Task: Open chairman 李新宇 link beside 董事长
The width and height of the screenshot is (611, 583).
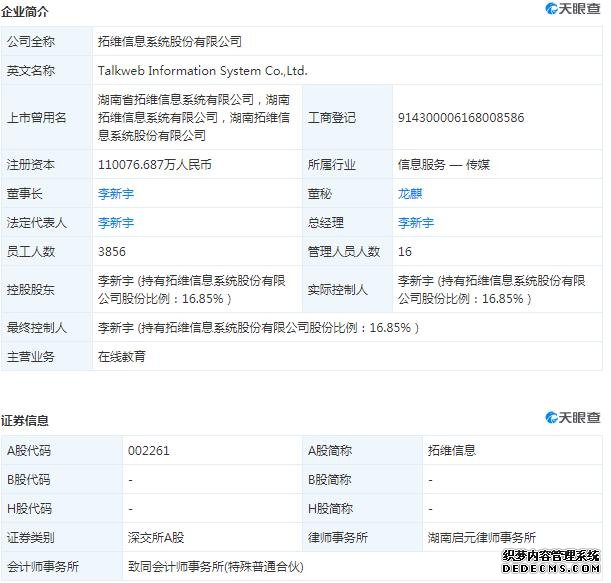Action: point(116,194)
